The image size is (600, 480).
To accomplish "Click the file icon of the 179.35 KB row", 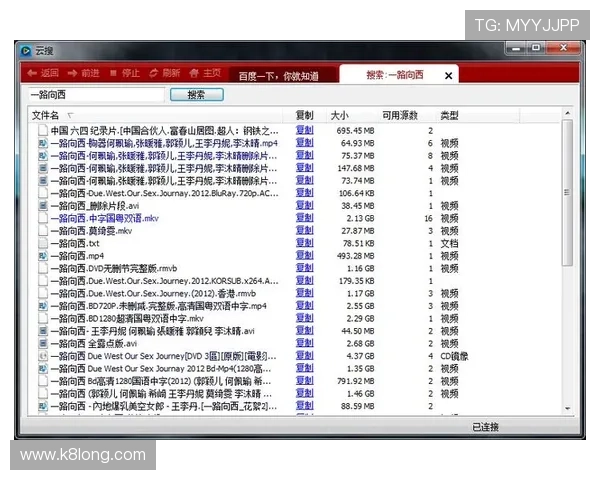I will point(43,281).
